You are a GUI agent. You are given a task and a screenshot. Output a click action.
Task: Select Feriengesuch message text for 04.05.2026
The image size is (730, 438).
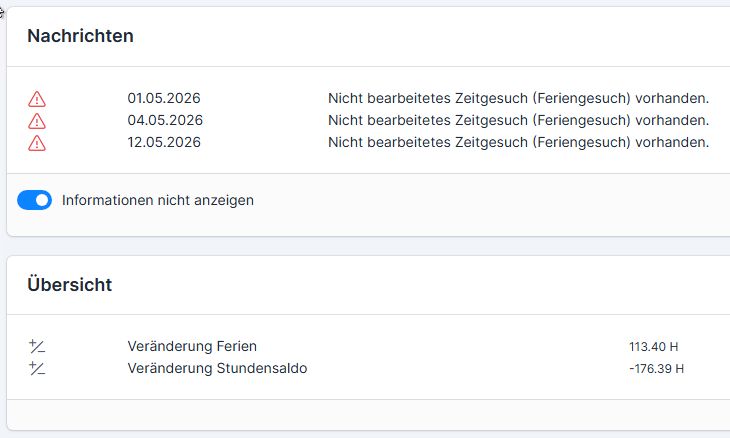pos(519,120)
